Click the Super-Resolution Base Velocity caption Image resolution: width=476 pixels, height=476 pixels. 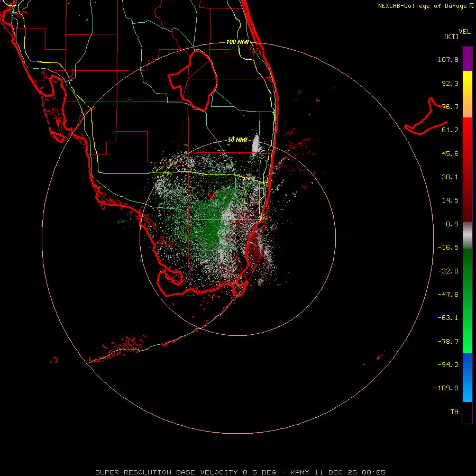point(241,472)
